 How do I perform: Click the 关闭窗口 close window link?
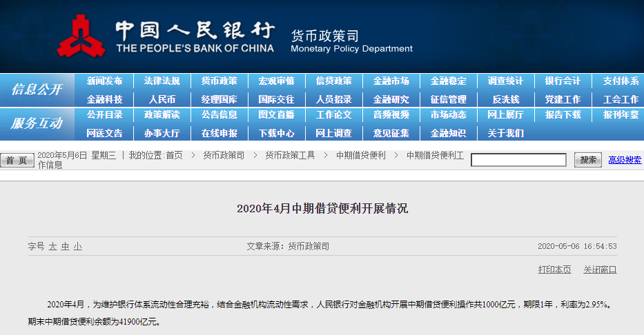[x=600, y=270]
